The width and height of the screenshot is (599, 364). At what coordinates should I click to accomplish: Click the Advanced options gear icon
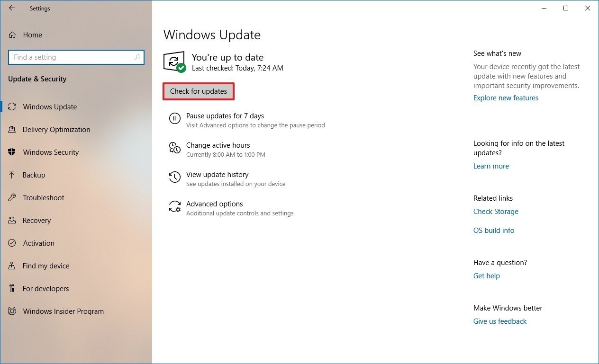pyautogui.click(x=174, y=206)
